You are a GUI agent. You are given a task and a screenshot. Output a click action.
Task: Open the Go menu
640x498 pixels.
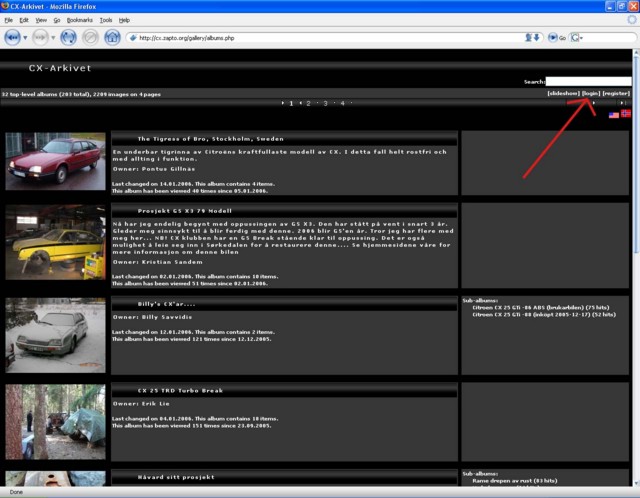(x=57, y=20)
